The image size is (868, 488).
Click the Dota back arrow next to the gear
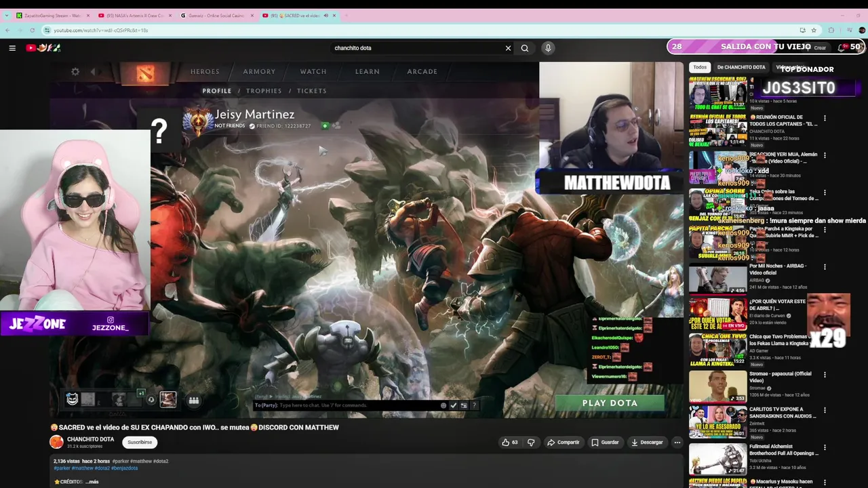(x=94, y=71)
